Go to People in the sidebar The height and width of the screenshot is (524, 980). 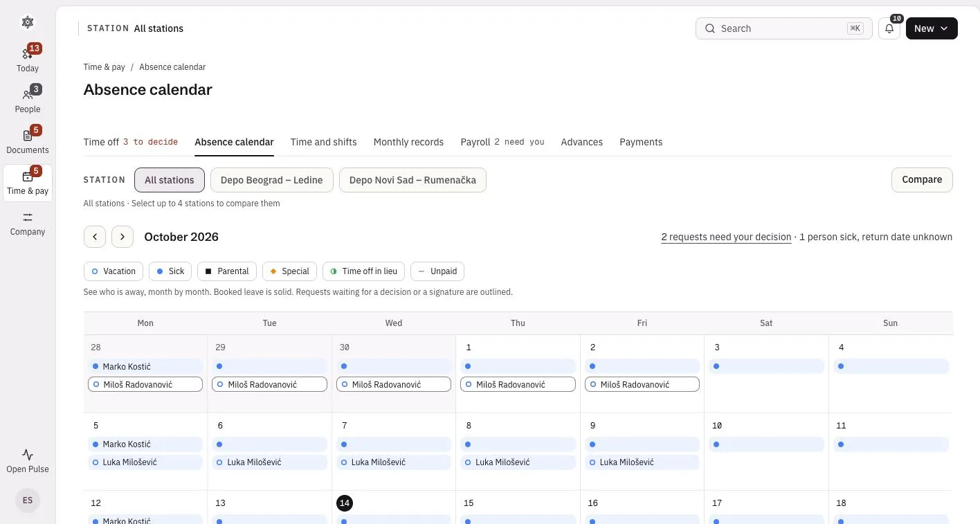[x=28, y=100]
